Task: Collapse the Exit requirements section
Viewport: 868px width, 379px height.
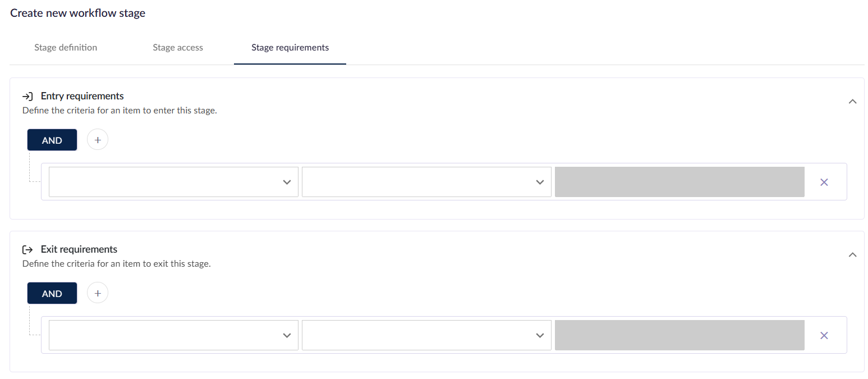Action: [x=852, y=254]
